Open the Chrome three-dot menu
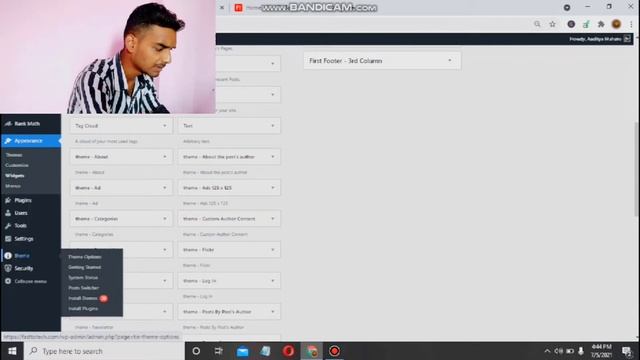Screen dimensions: 640x360 point(631,24)
